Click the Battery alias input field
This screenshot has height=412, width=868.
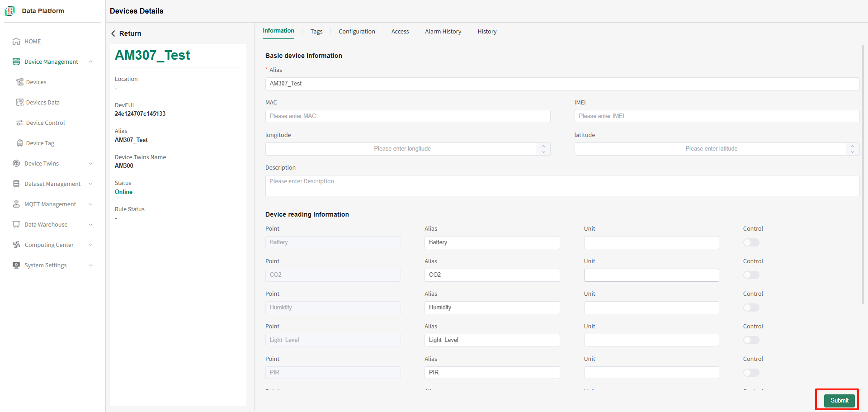[492, 242]
